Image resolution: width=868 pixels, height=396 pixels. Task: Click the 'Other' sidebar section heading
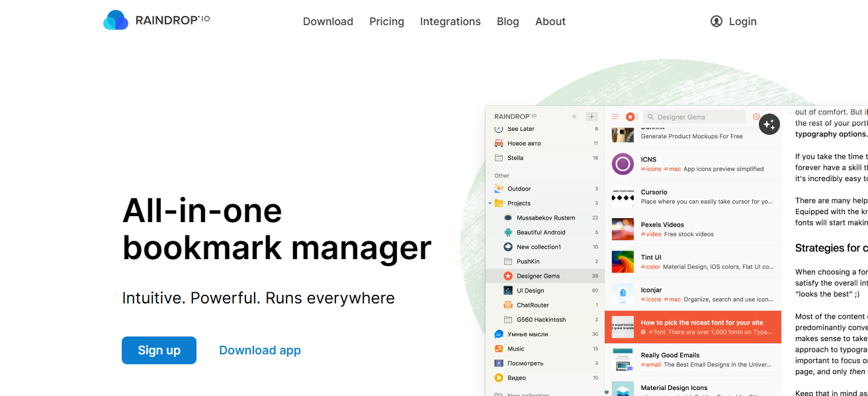[502, 176]
